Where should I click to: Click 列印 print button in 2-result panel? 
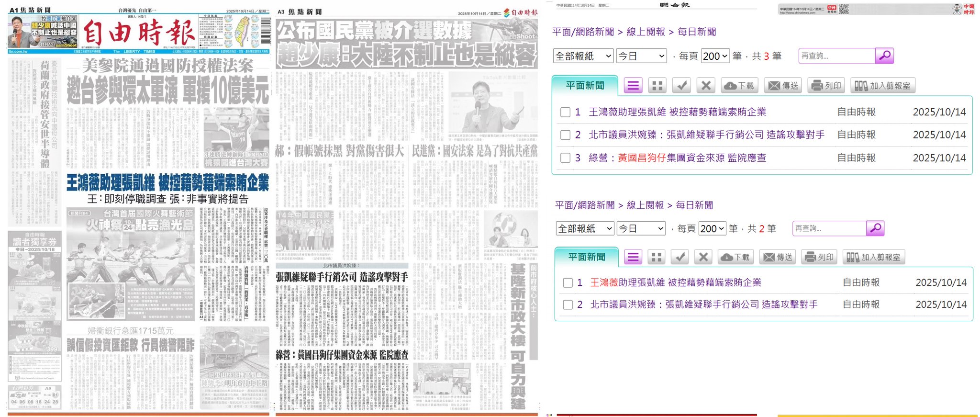coord(819,257)
